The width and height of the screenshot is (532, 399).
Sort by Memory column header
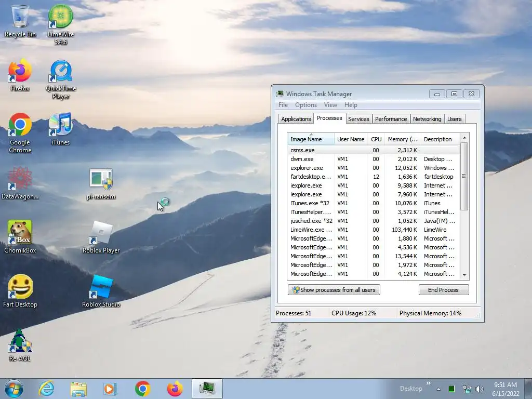[403, 139]
